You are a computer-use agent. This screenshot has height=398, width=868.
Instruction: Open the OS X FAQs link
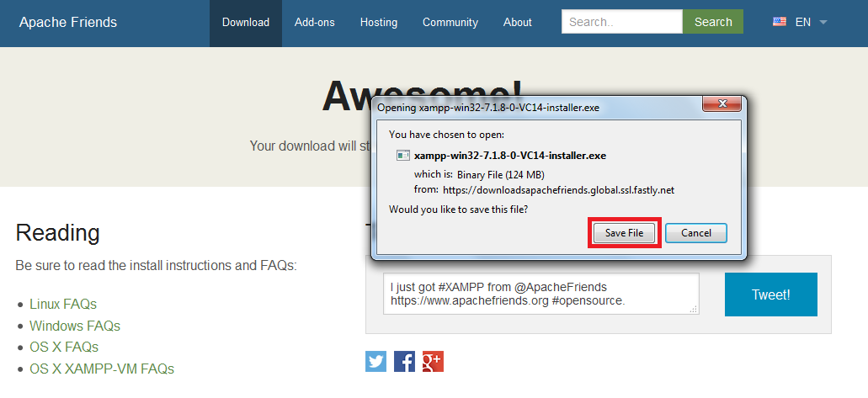click(x=64, y=347)
